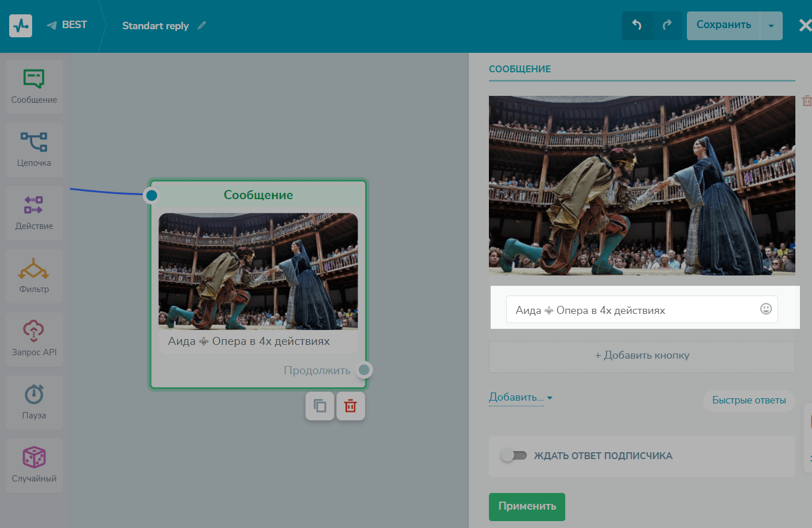812x528 pixels.
Task: Add a Запрос API block from sidebar
Action: 34,339
